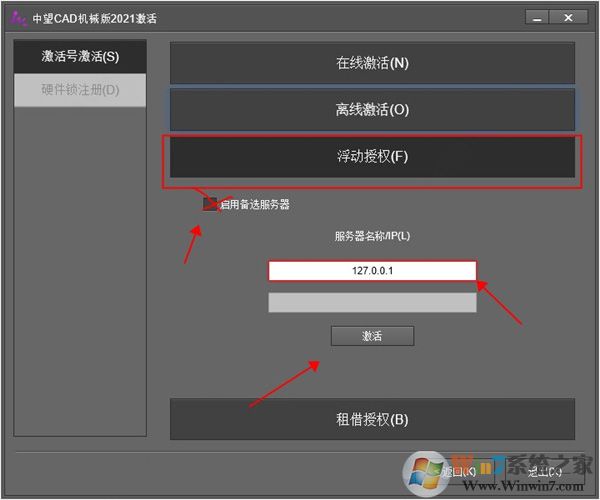Click the 服务器名称/IP(L) label
Screen dimensions: 600x500
[372, 236]
